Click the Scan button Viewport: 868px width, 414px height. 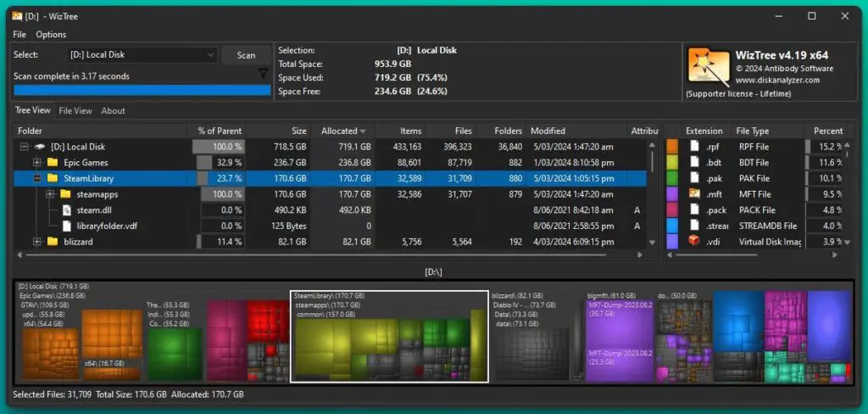[x=247, y=55]
